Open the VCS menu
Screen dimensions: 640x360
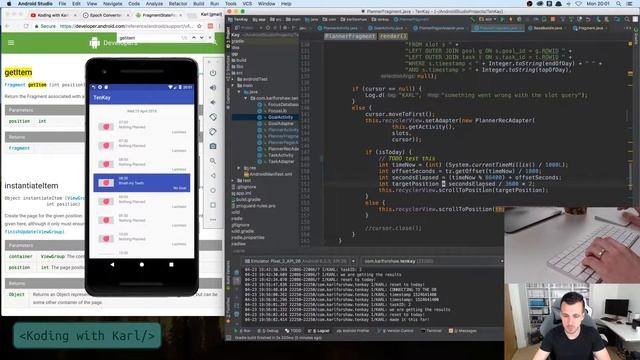(247, 4)
